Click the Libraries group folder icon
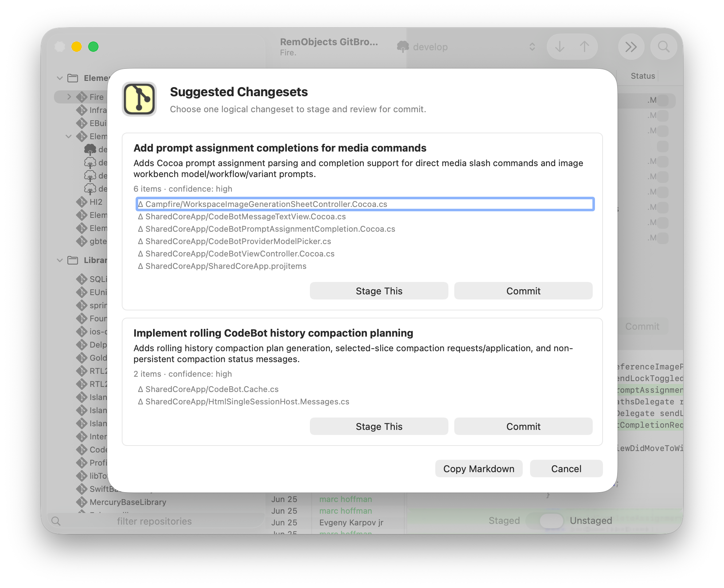Viewport: 724px width, 588px height. (73, 260)
